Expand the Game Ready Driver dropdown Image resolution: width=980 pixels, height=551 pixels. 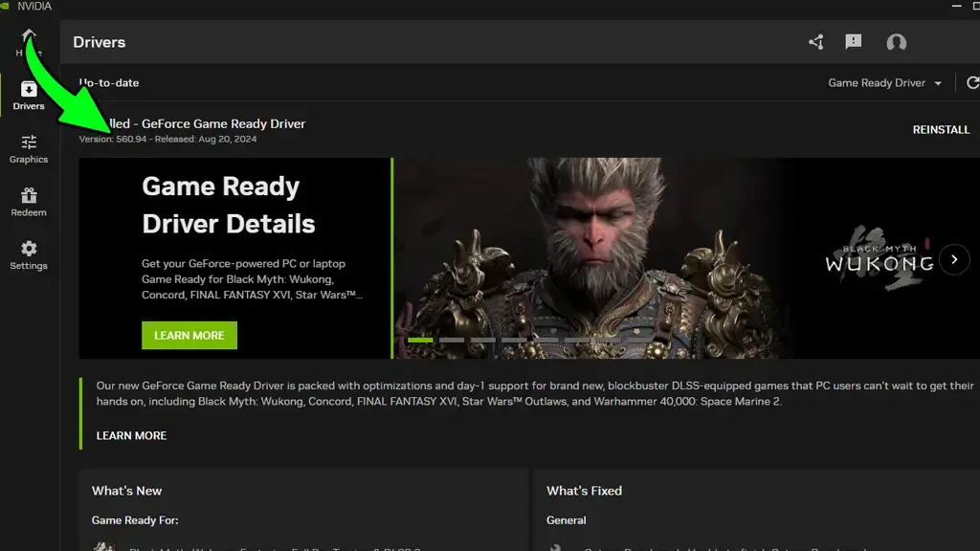884,83
